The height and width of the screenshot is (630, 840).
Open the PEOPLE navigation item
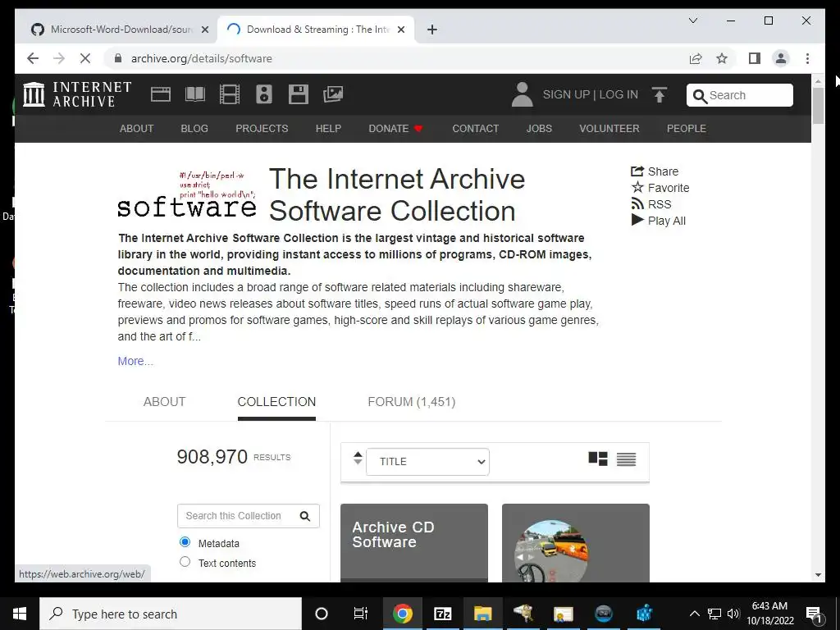[x=687, y=129]
